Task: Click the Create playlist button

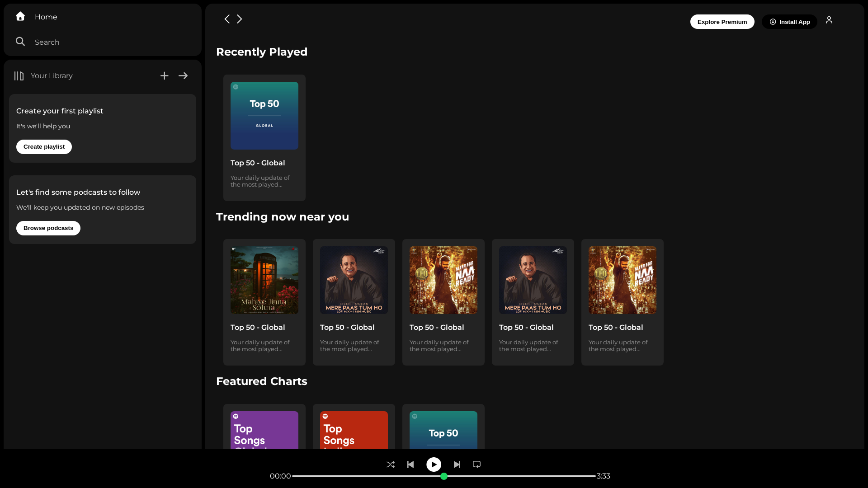Action: point(44,147)
